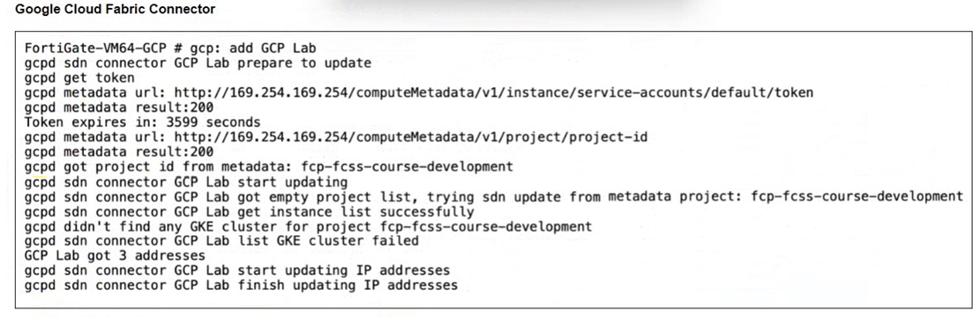Click the second 'gcpd metadata result:200' line

point(119,152)
